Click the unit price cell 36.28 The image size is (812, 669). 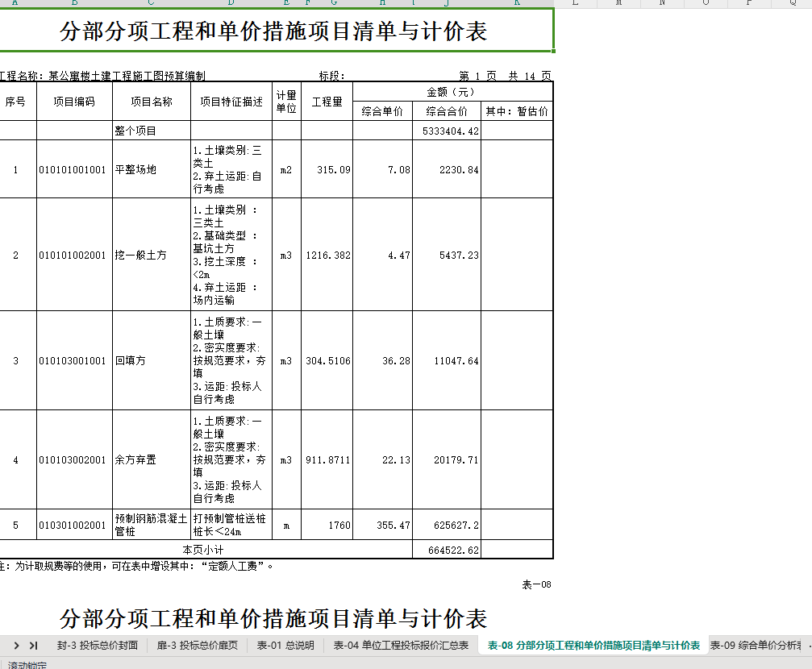point(383,360)
